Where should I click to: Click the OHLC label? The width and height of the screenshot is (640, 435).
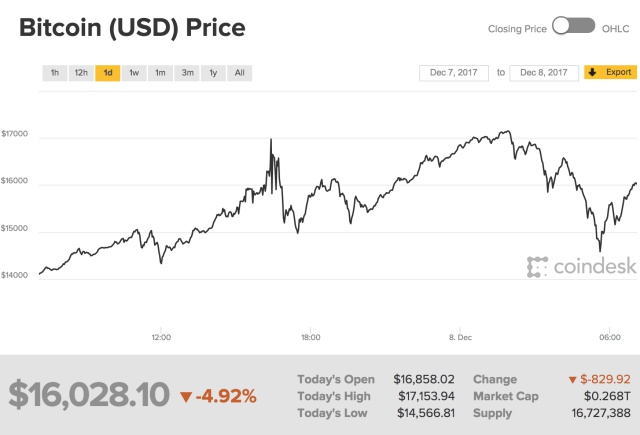(x=615, y=29)
